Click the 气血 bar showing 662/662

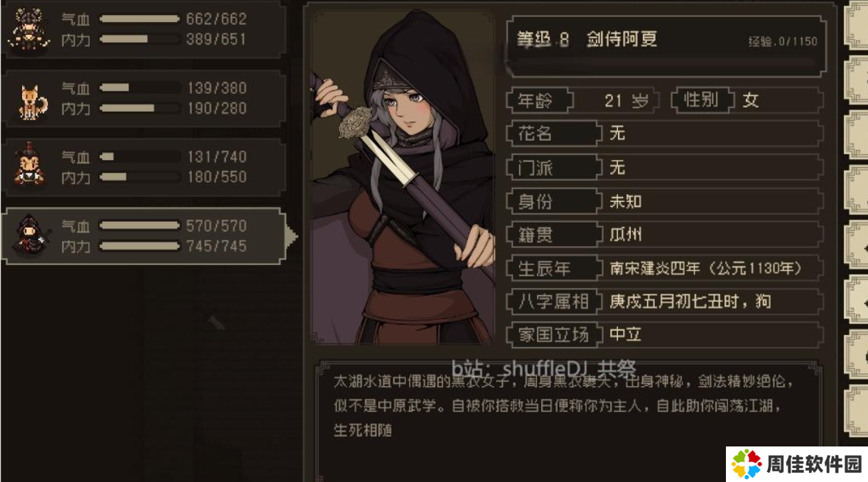[x=140, y=19]
